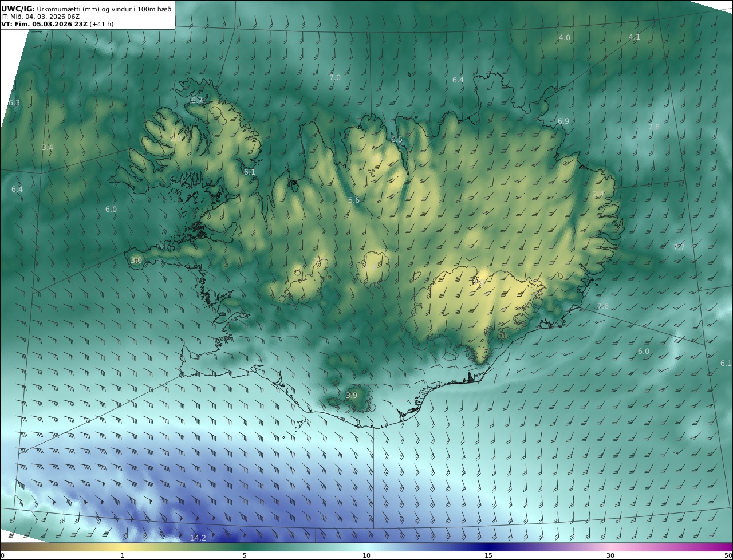Click the valid time "VT: Fim. 05.03.2026 23Z"
This screenshot has width=733, height=560.
click(44, 24)
